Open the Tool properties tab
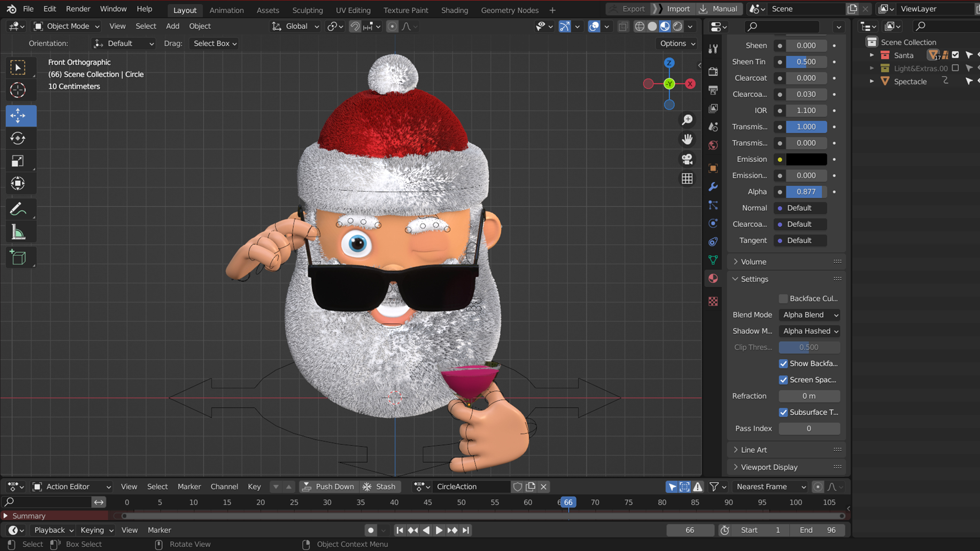This screenshot has height=551, width=980. coord(713,49)
